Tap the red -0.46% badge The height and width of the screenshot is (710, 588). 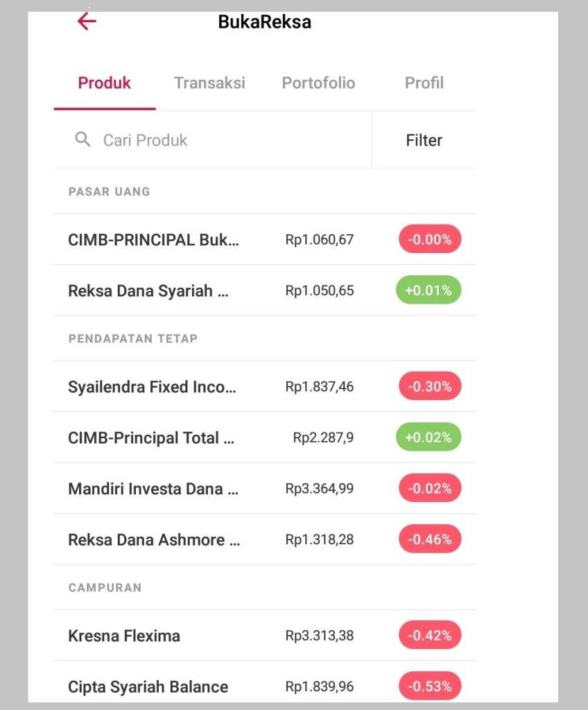tap(430, 539)
